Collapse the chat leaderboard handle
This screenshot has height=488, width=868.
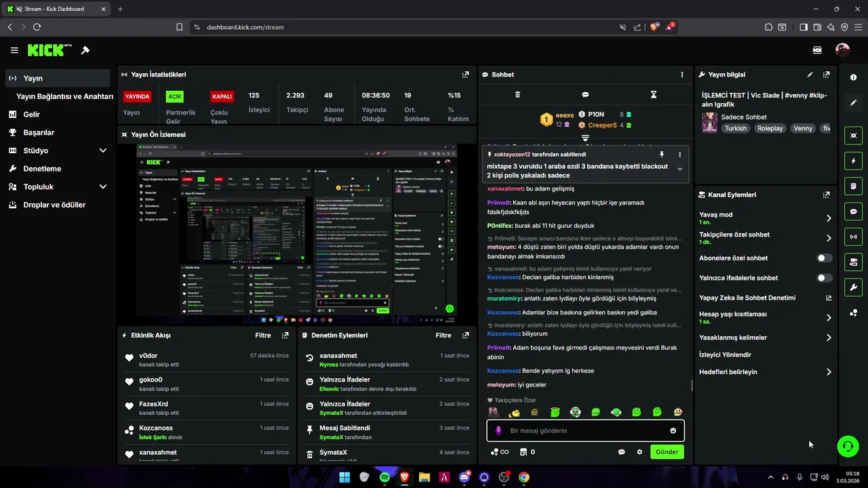click(585, 138)
